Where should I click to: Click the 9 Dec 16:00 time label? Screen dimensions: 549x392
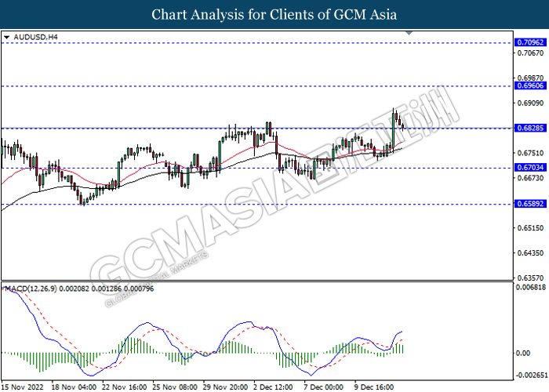coord(374,387)
